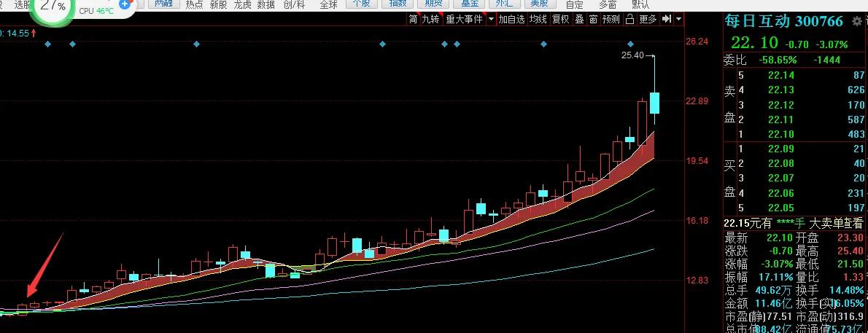Expand dropdown arrow next to 重大事件
Screen dimensions: 868x333
490,20
